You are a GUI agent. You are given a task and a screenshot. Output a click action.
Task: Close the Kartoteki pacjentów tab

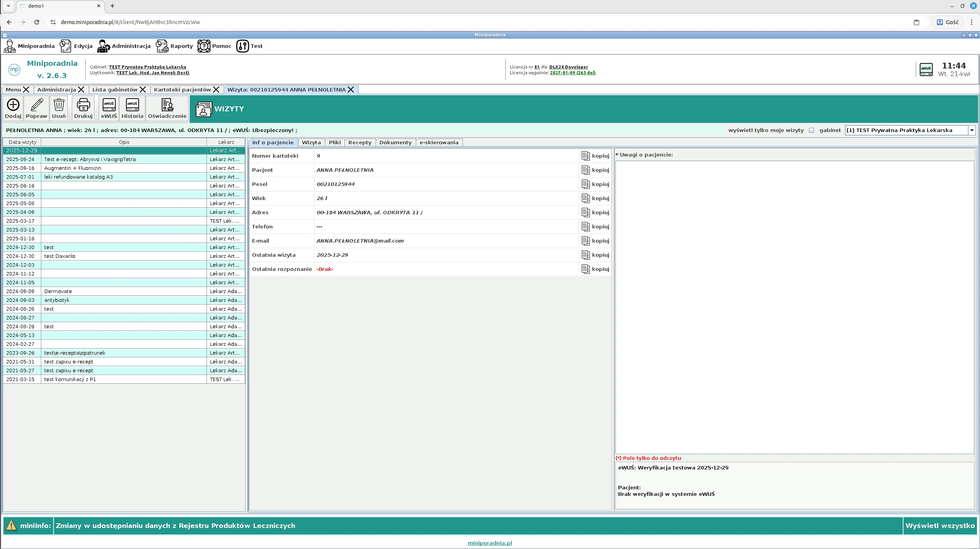pyautogui.click(x=216, y=90)
